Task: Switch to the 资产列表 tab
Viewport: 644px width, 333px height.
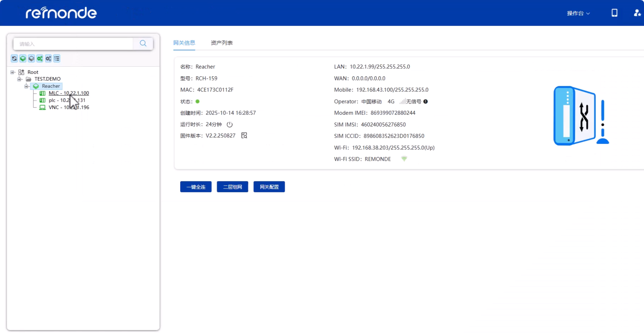Action: [x=221, y=43]
